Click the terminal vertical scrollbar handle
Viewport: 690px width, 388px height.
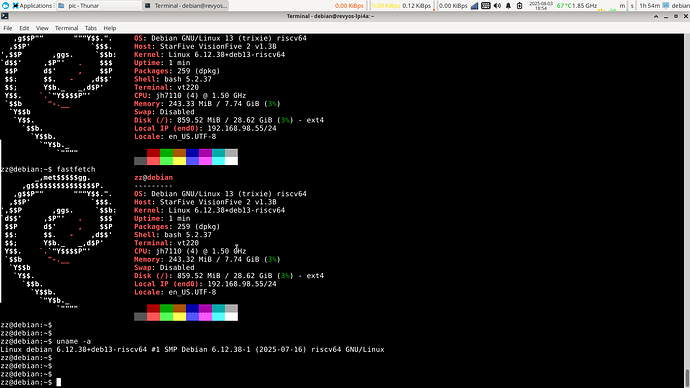686,377
